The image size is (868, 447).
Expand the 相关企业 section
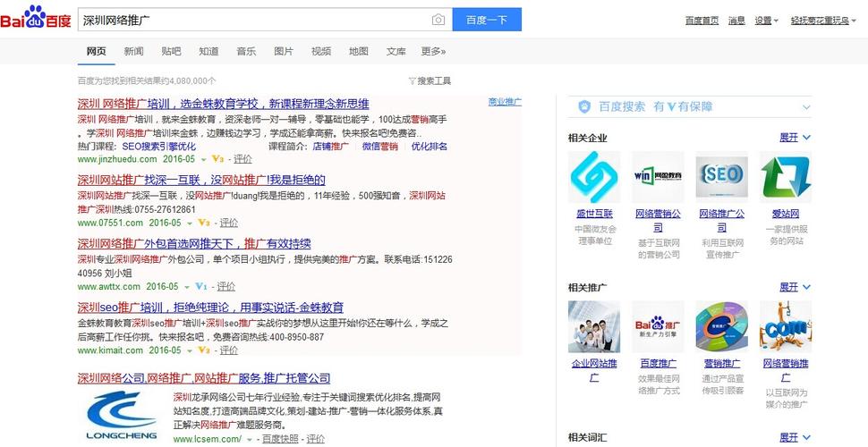(x=795, y=137)
